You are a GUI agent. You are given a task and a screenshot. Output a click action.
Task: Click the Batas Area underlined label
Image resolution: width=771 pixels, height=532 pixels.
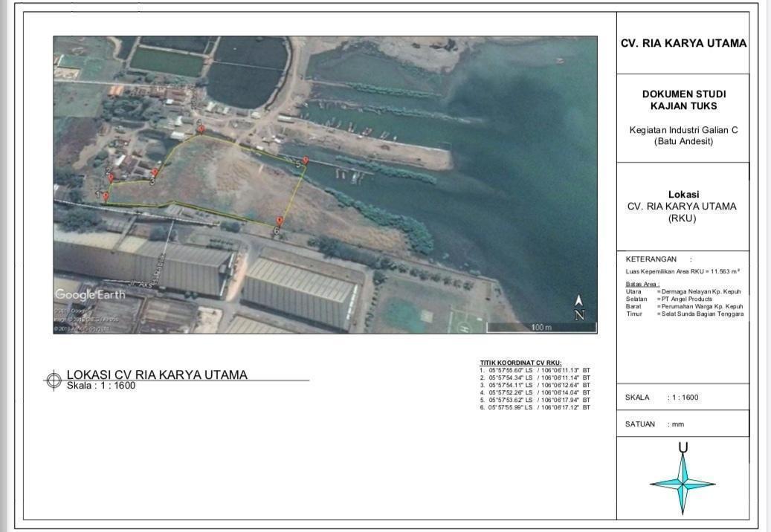(x=642, y=285)
